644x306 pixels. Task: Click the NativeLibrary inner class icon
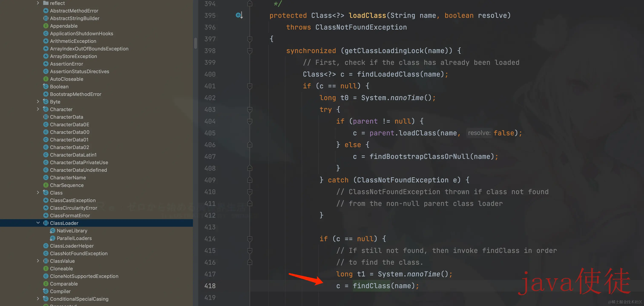tap(53, 231)
